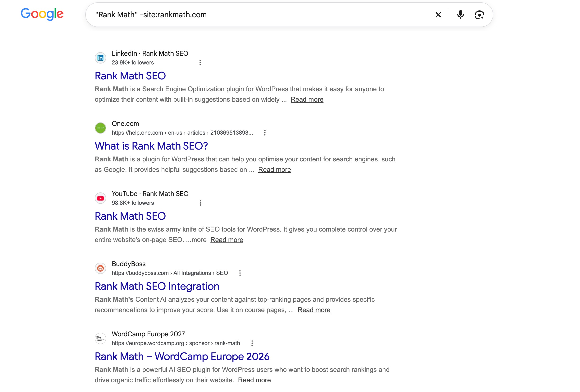
Task: Click the help.one.com URL breadcrumb
Action: tap(182, 133)
